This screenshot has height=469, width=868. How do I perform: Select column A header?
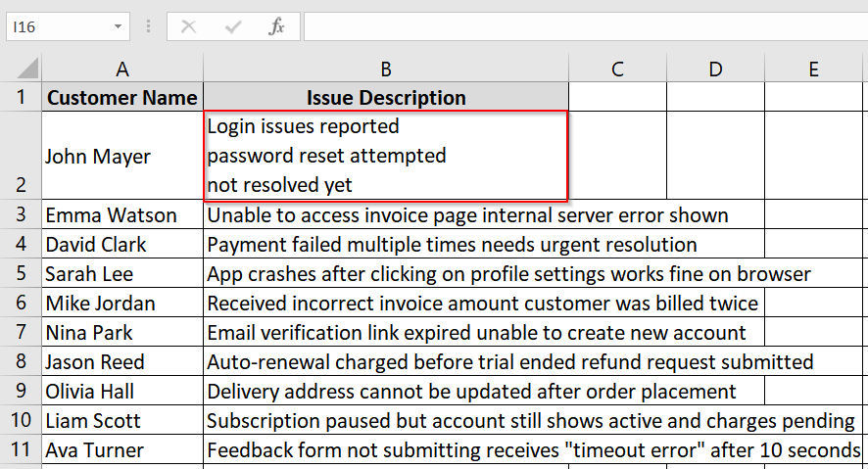click(x=122, y=69)
